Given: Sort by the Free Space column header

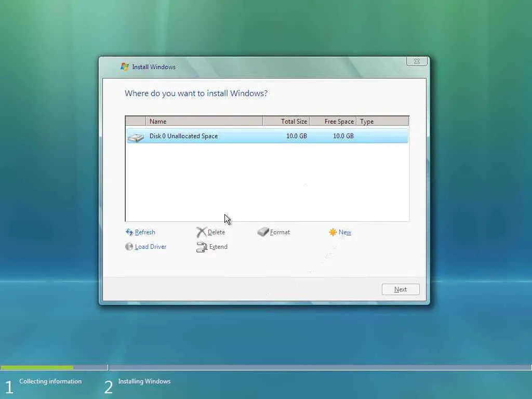Looking at the screenshot, I should tap(333, 121).
